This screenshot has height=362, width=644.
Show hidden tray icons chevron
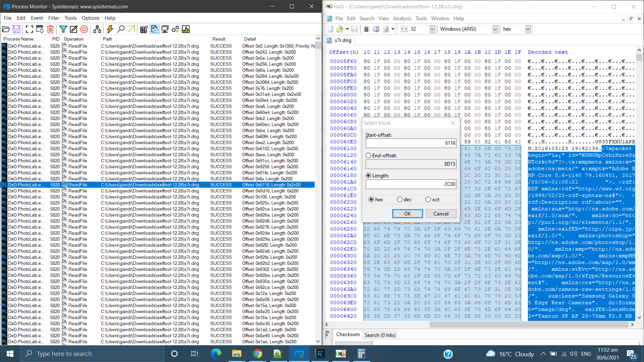click(x=543, y=354)
